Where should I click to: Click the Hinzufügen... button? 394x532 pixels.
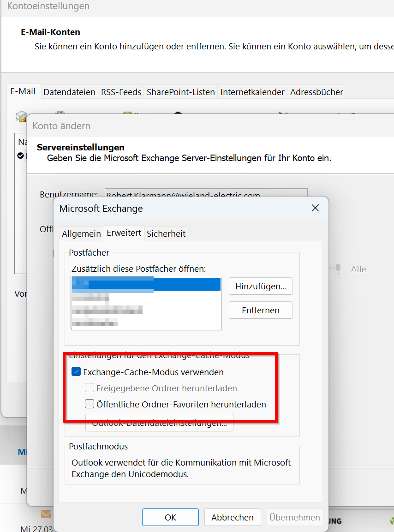tap(261, 286)
